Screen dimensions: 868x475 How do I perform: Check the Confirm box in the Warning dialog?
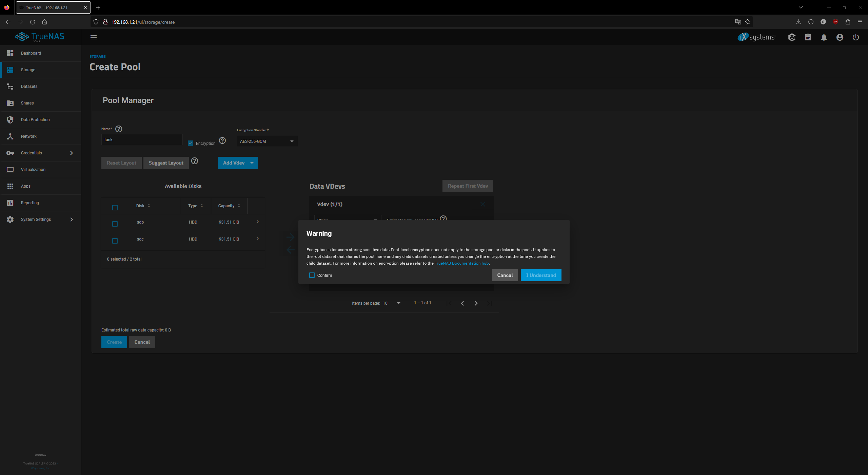[x=312, y=275]
